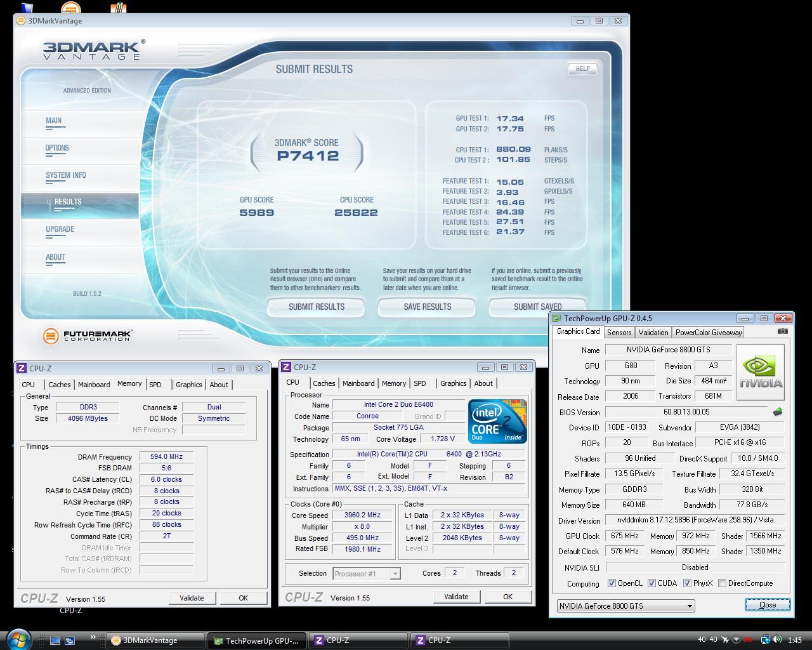Screen dimensions: 812x650
Task: Click the GPU Clock value 675 MHz
Action: [x=625, y=536]
